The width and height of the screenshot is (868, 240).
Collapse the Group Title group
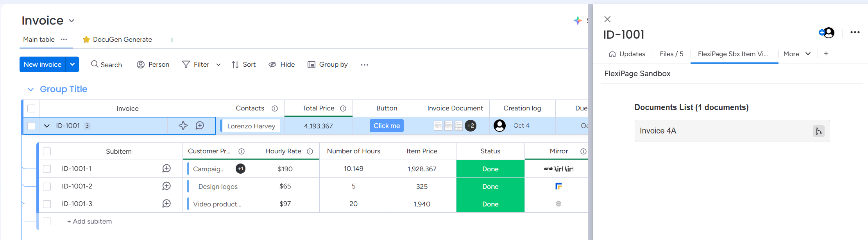tap(31, 89)
